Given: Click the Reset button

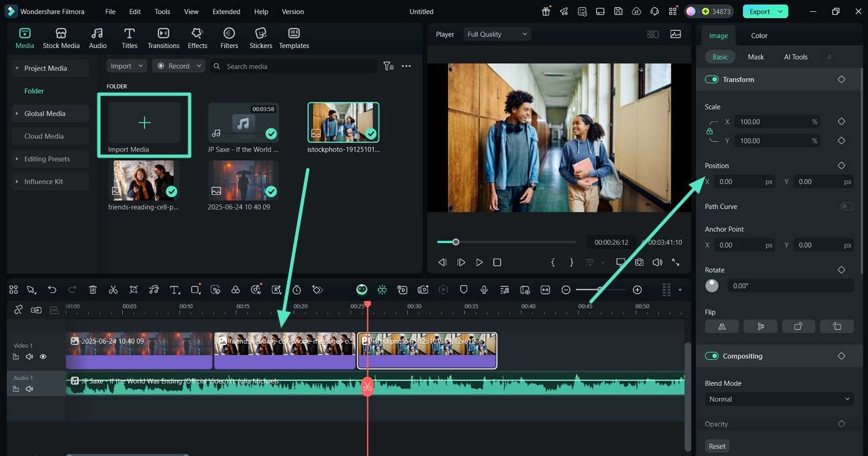Looking at the screenshot, I should [717, 446].
